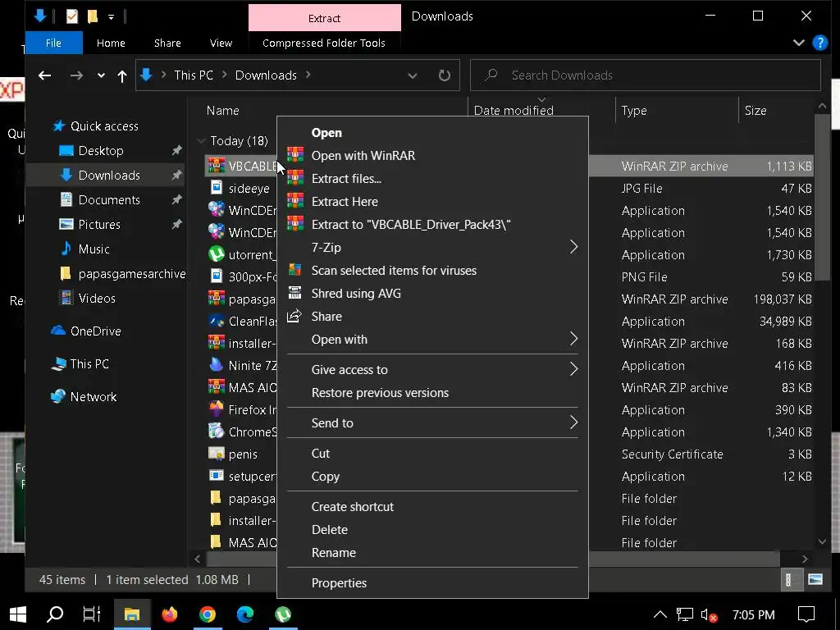Select Documents in the navigation pane

pyautogui.click(x=109, y=200)
